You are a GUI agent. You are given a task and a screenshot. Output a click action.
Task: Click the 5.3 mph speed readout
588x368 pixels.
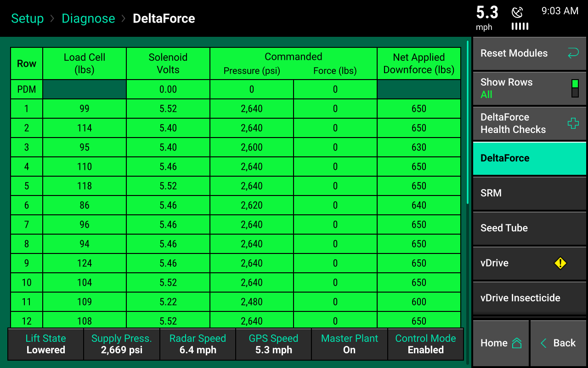click(x=487, y=17)
